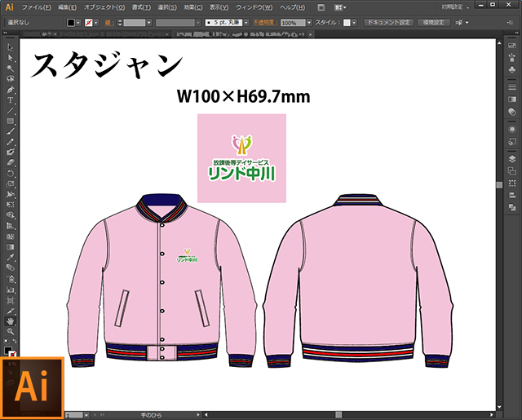Select the Lasso tool
Image resolution: width=522 pixels, height=420 pixels.
click(x=11, y=79)
